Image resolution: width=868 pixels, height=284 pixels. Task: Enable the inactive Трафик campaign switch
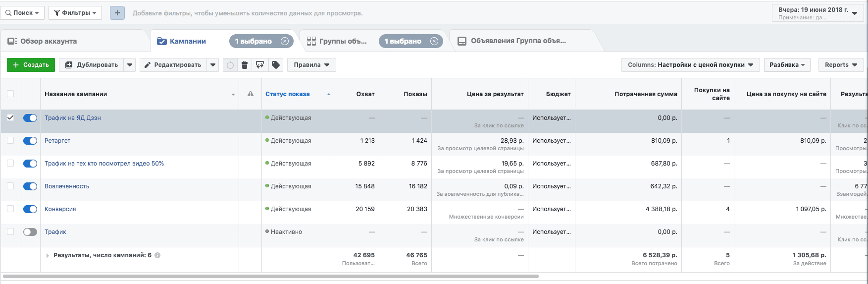tap(30, 232)
